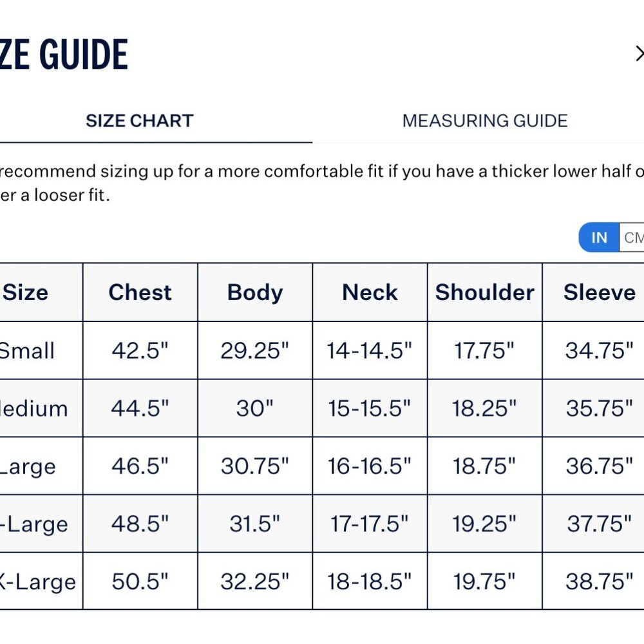Click the 30" body measurement cell

[x=255, y=408]
